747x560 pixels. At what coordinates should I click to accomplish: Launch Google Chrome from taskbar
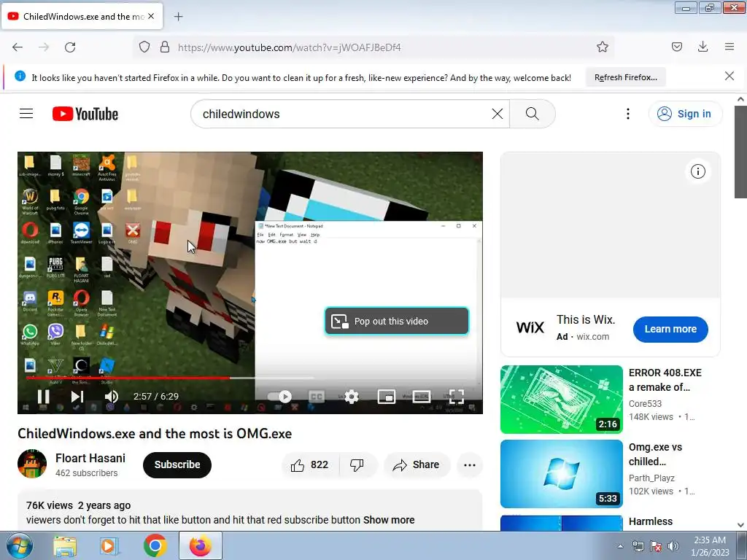click(155, 545)
